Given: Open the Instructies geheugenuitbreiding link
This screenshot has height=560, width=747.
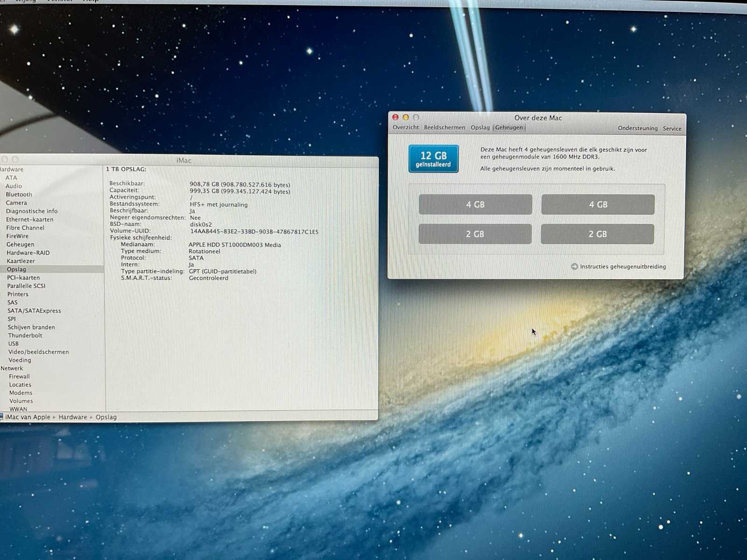Looking at the screenshot, I should 623,266.
